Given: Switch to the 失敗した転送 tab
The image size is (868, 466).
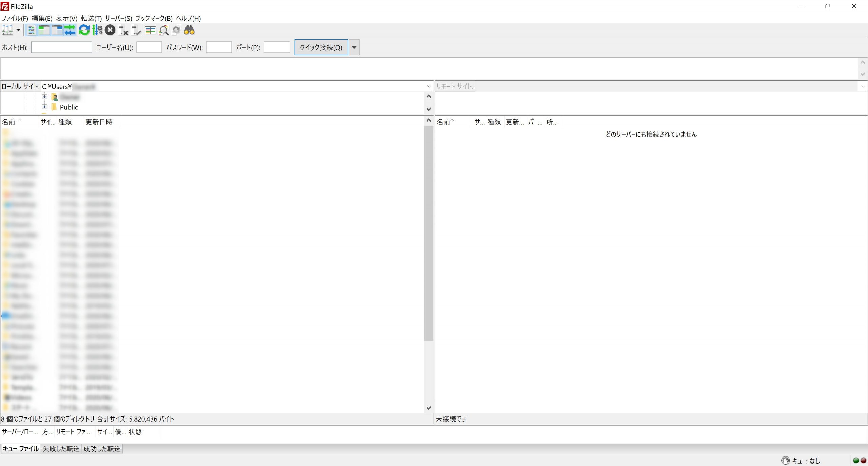Looking at the screenshot, I should [x=61, y=449].
